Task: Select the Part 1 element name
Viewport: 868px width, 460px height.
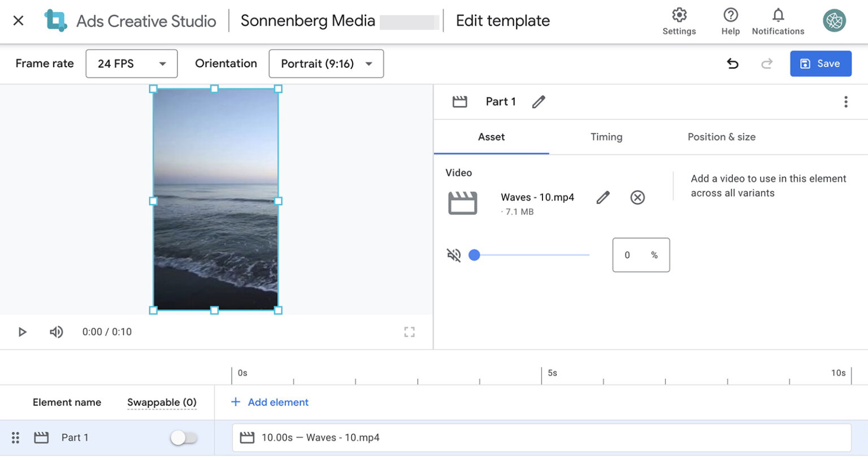Action: point(75,437)
